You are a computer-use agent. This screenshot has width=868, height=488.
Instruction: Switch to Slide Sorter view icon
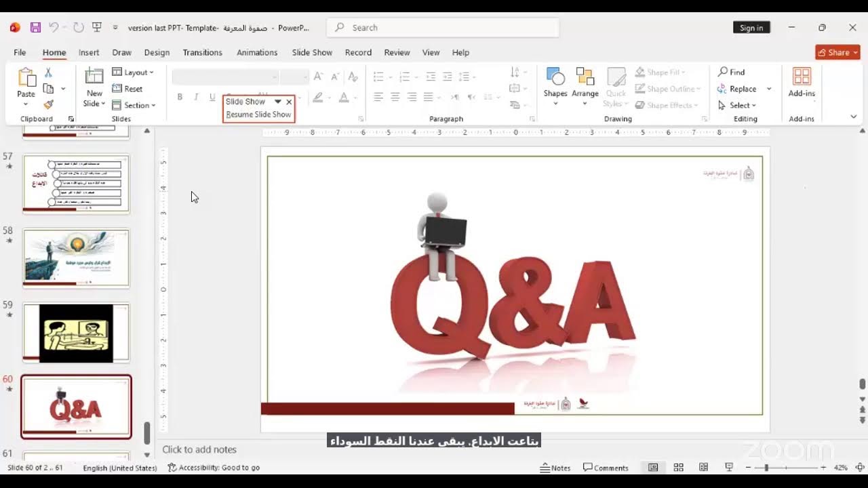[x=678, y=468]
